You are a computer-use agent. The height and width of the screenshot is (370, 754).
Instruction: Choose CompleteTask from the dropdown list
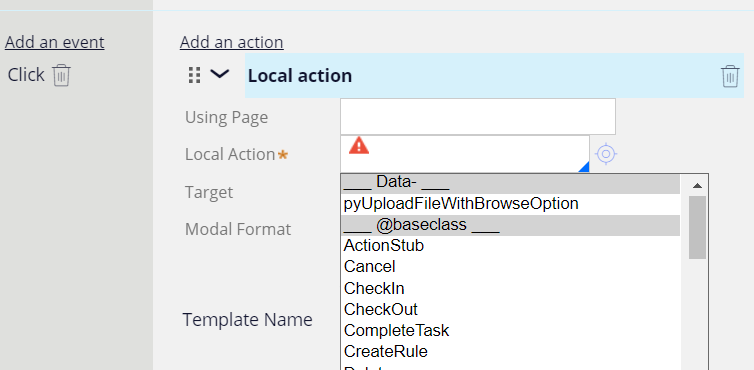click(x=510, y=331)
